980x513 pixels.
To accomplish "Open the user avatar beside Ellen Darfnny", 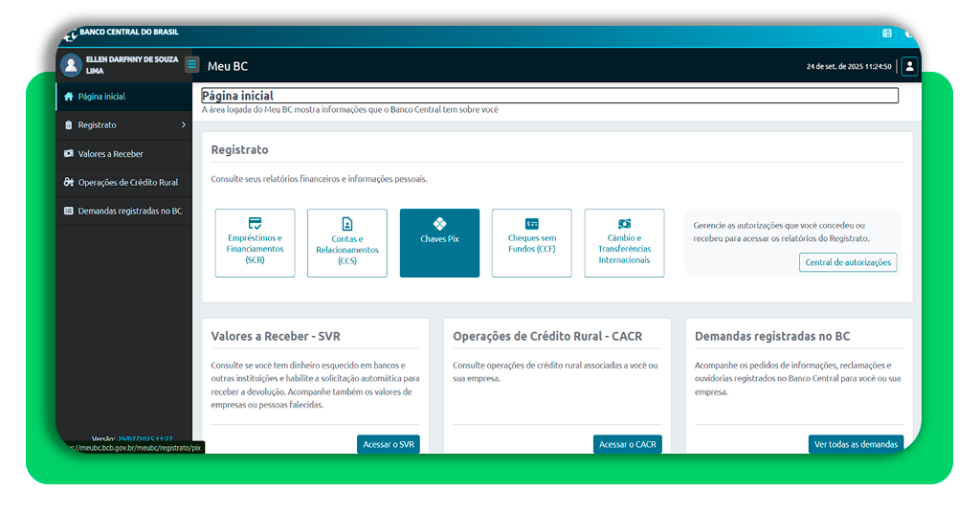I will coord(71,65).
